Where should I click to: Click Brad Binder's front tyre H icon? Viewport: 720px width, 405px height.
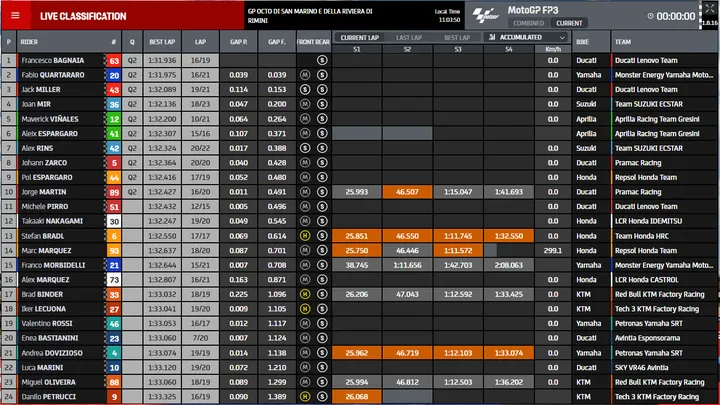click(x=305, y=294)
